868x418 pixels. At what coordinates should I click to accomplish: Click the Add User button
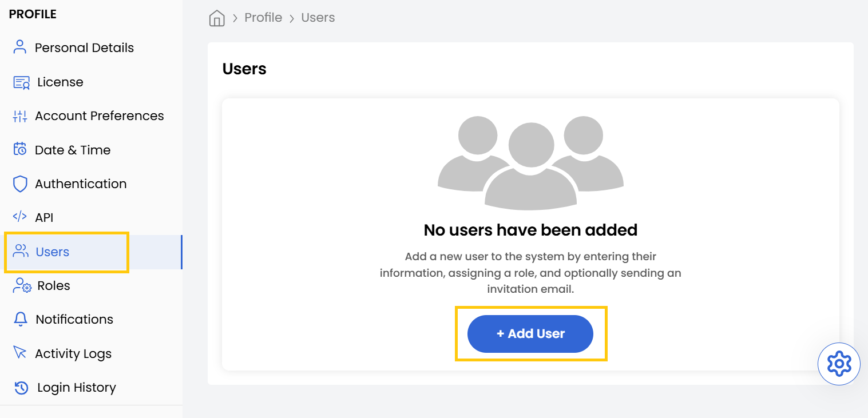pyautogui.click(x=530, y=334)
